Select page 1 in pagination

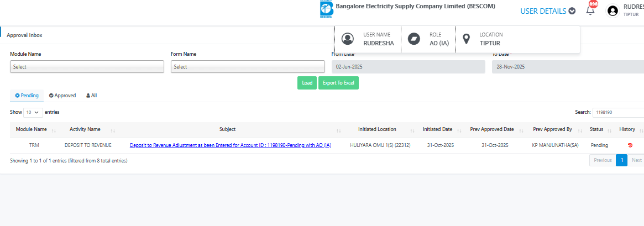click(x=622, y=160)
